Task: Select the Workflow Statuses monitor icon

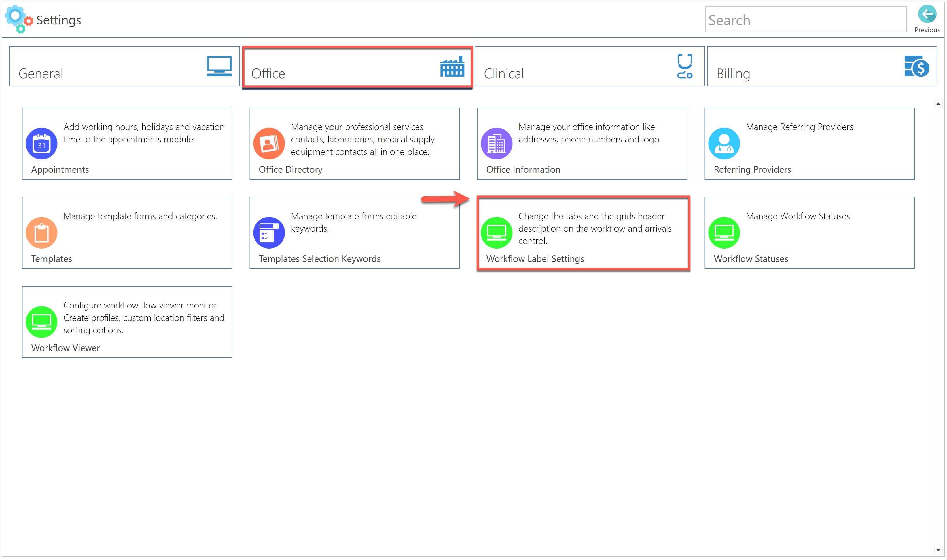Action: coord(724,233)
